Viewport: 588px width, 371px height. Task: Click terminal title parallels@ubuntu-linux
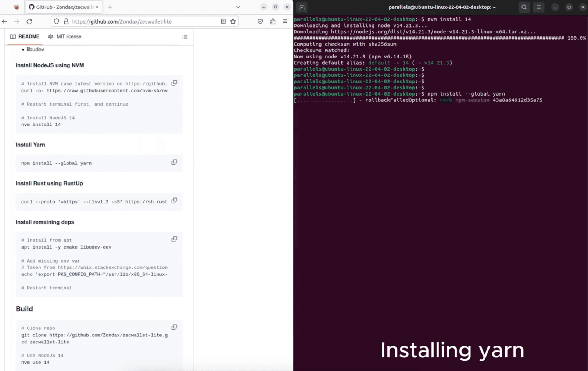pyautogui.click(x=442, y=7)
